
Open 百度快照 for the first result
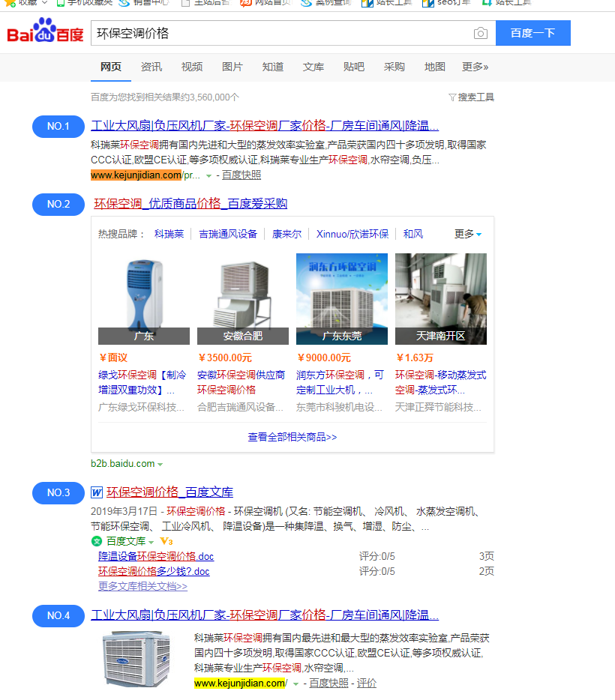point(241,175)
